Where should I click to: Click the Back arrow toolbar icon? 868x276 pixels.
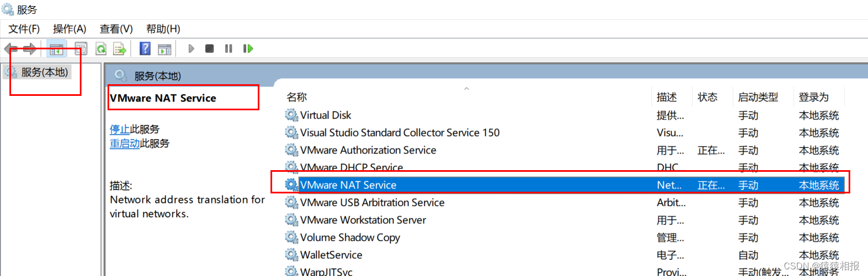click(x=11, y=49)
